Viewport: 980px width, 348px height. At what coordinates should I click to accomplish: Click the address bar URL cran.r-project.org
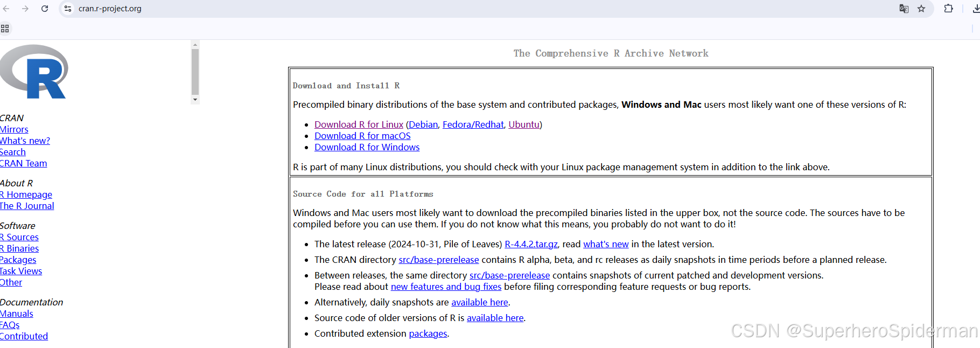[x=110, y=9]
